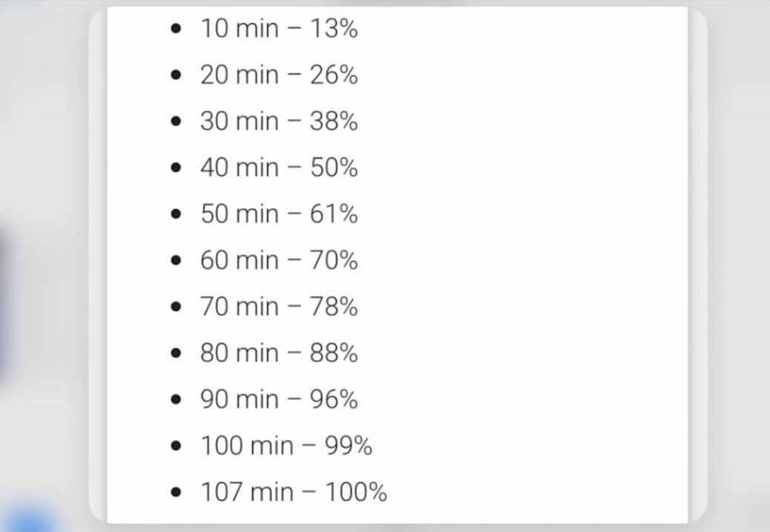This screenshot has width=770, height=532.
Task: Select the "80 min – 88%" text
Action: [x=279, y=353]
